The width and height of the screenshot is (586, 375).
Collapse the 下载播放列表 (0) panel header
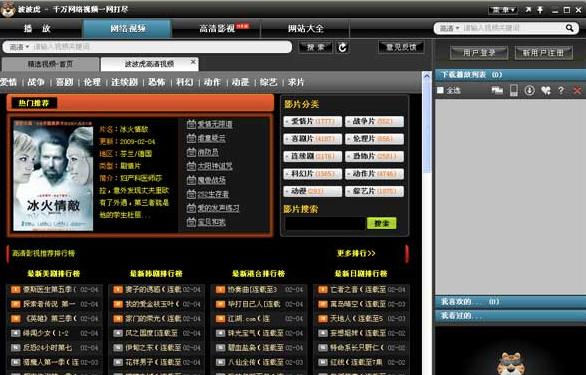pyautogui.click(x=510, y=75)
